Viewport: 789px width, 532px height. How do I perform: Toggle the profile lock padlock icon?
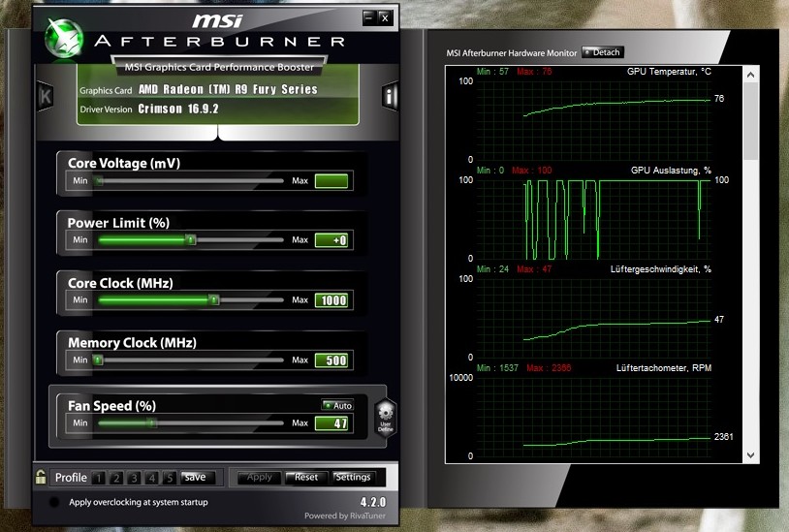pos(41,477)
